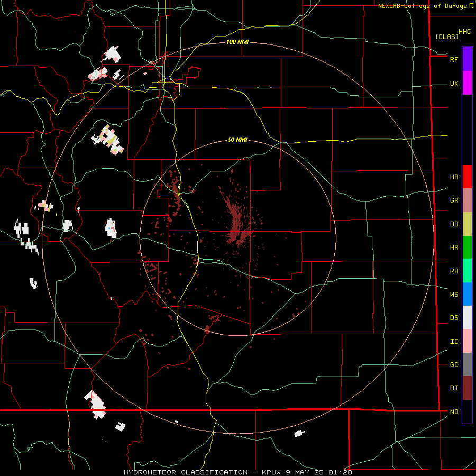
Task: Click the HA legend label
Action: click(454, 177)
